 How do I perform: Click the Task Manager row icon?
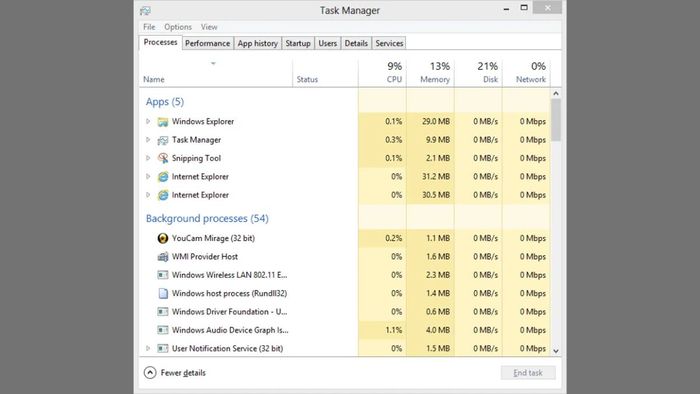tap(163, 140)
